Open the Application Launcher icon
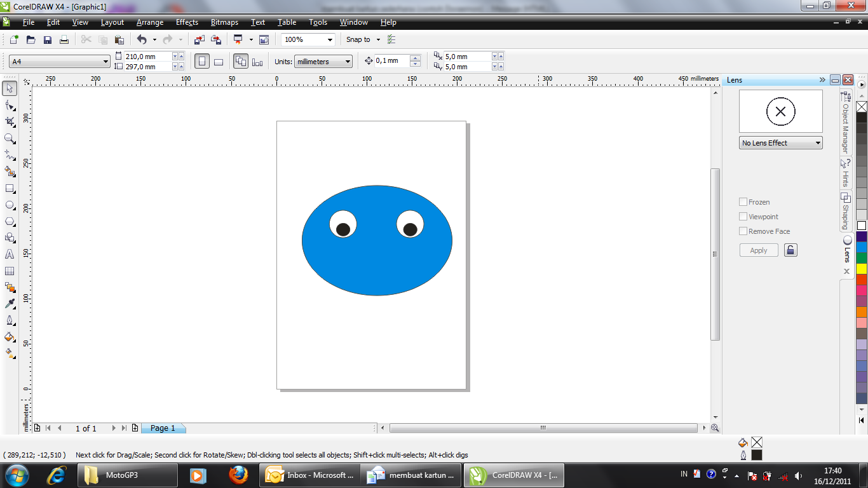The image size is (868, 488). [238, 39]
